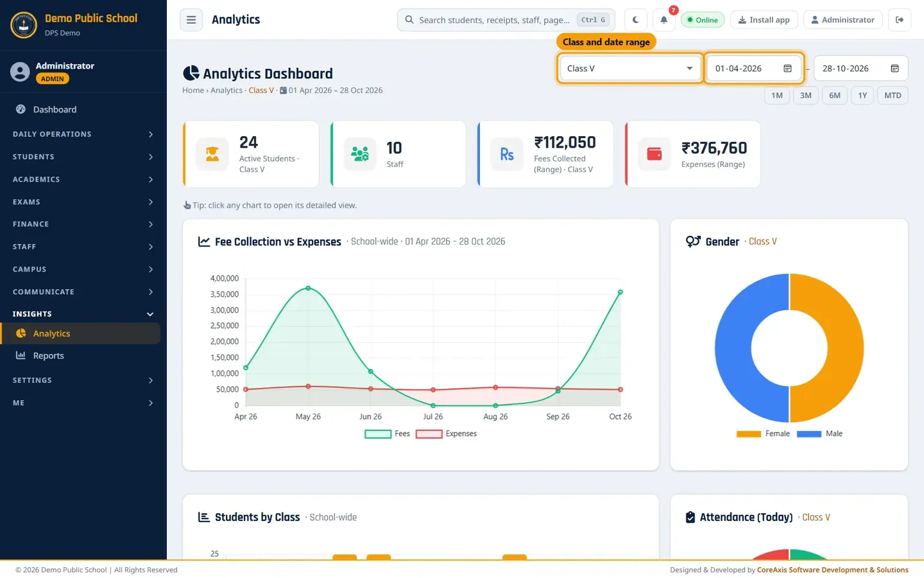This screenshot has height=578, width=924.
Task: Click the red wallet expenses icon
Action: coord(654,154)
